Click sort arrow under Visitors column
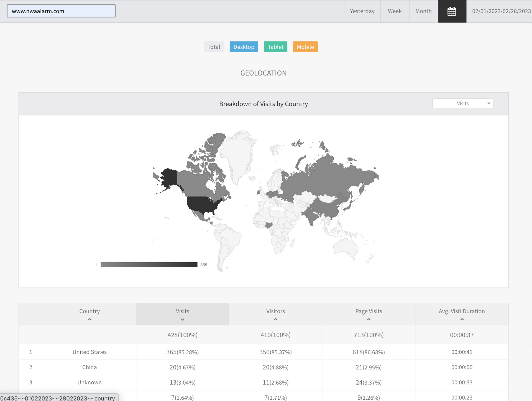Image resolution: width=532 pixels, height=401 pixels. (x=275, y=319)
